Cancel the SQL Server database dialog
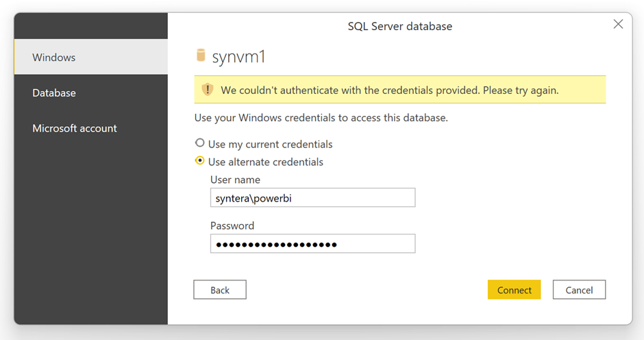 [579, 290]
